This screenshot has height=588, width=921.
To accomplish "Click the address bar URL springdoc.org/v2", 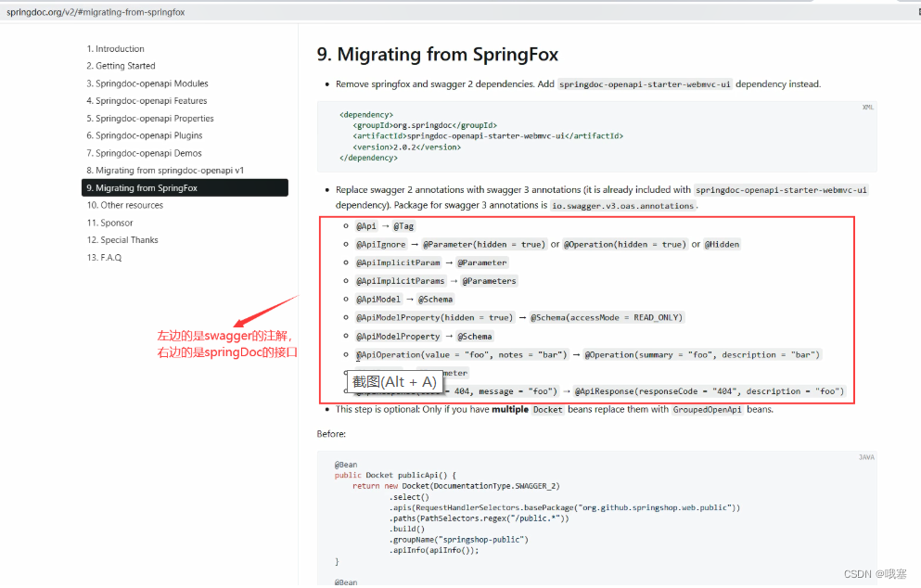I will 96,12.
